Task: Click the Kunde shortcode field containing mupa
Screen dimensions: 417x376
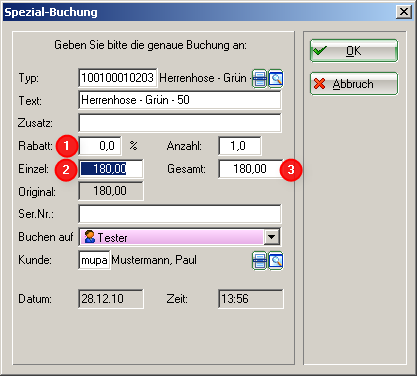Action: pyautogui.click(x=94, y=260)
